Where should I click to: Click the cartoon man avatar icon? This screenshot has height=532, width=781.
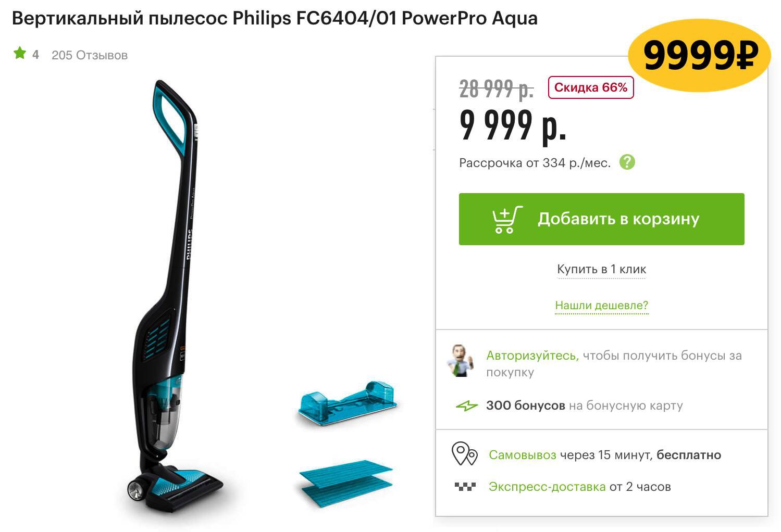pyautogui.click(x=461, y=360)
